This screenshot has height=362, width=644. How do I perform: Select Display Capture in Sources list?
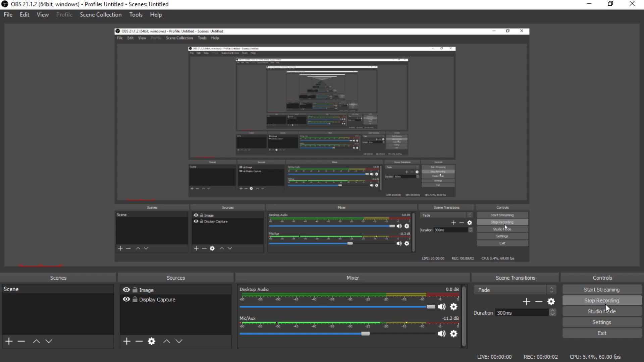(157, 300)
